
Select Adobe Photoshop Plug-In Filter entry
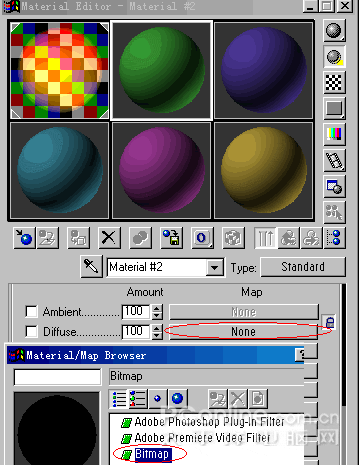pos(209,422)
